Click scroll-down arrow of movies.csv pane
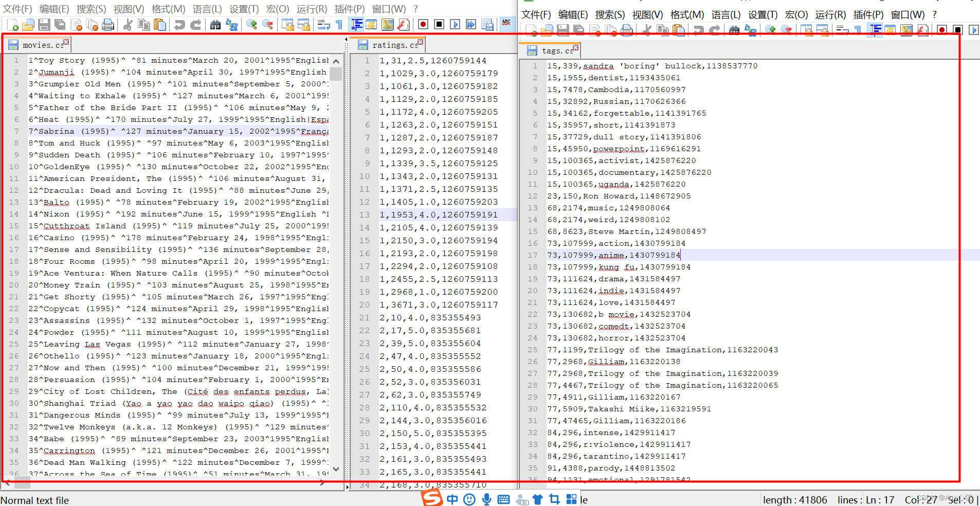980x506 pixels. click(336, 469)
